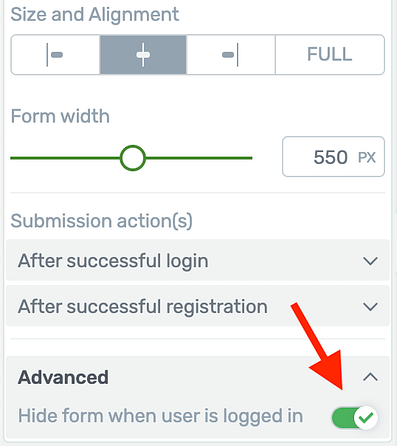The width and height of the screenshot is (397, 446).
Task: Disable Hide form when logged in toggle
Action: coord(355,417)
